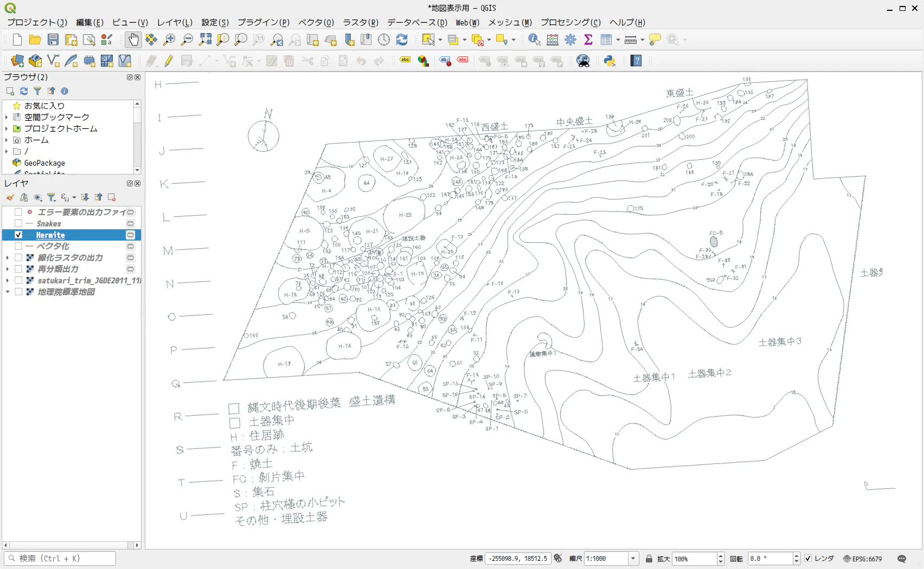Show statistical summary with the sigma icon
The width and height of the screenshot is (924, 569).
click(x=588, y=40)
